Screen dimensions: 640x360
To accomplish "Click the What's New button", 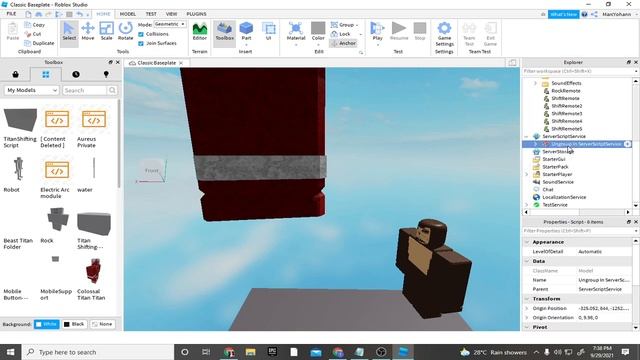I will (x=563, y=14).
